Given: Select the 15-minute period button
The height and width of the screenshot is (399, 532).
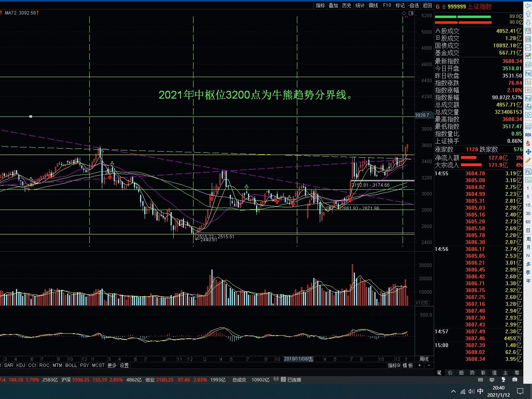Looking at the screenshot, I should pos(528,205).
